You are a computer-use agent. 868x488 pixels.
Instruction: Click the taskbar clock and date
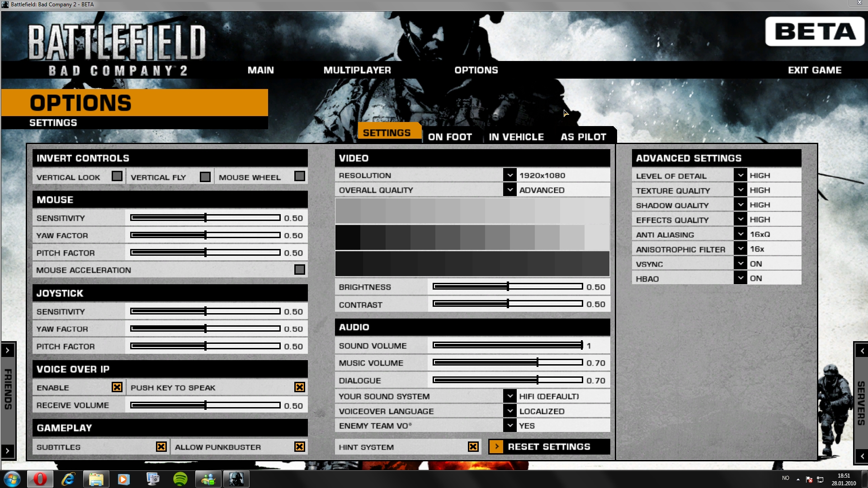coord(844,479)
